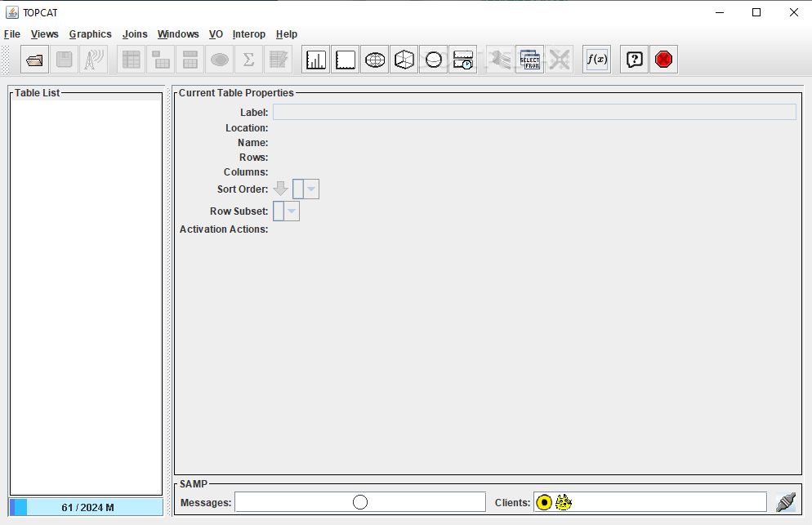Open the Help menu
Screen dimensions: 812x525
coord(287,34)
